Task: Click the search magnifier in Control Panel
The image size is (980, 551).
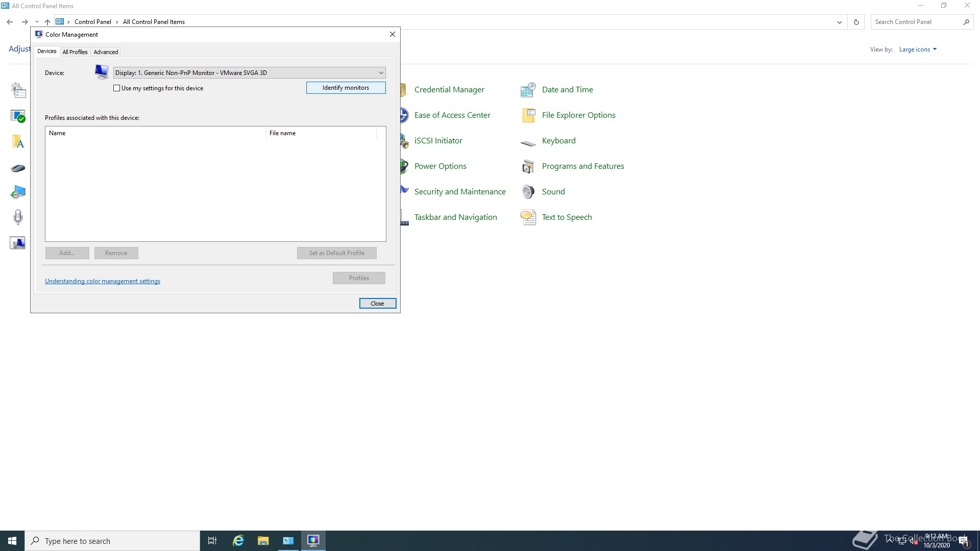Action: (x=966, y=22)
